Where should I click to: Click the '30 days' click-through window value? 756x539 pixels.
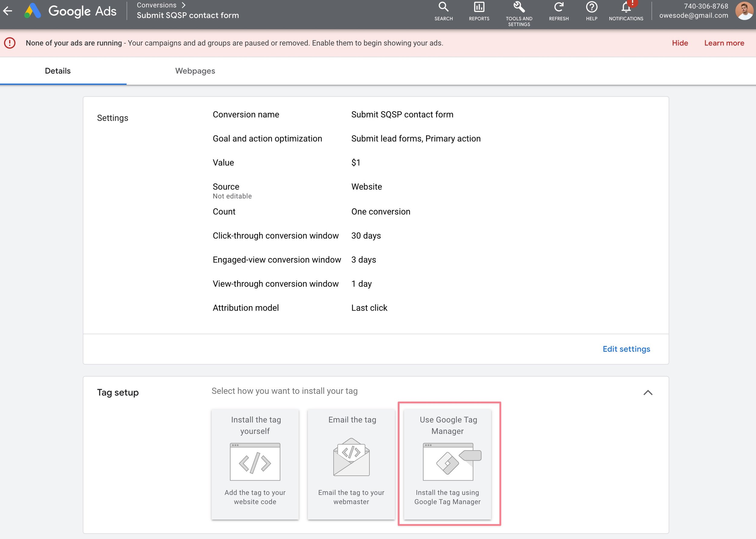(366, 236)
